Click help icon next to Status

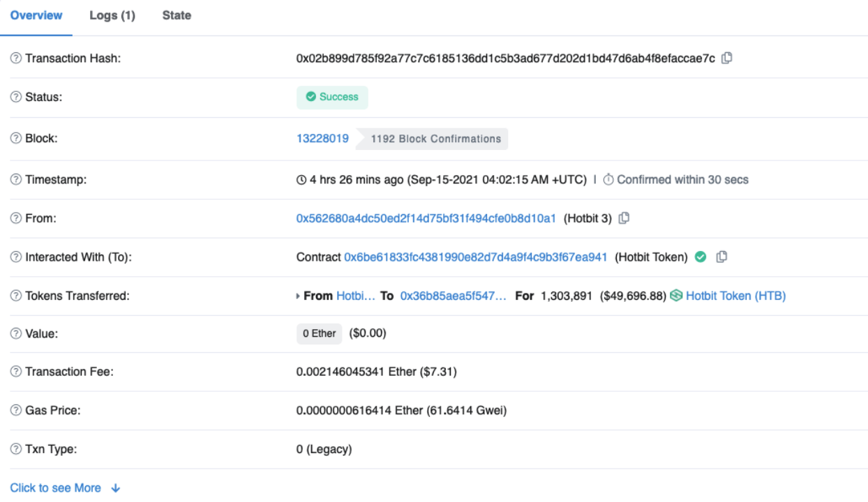[15, 97]
